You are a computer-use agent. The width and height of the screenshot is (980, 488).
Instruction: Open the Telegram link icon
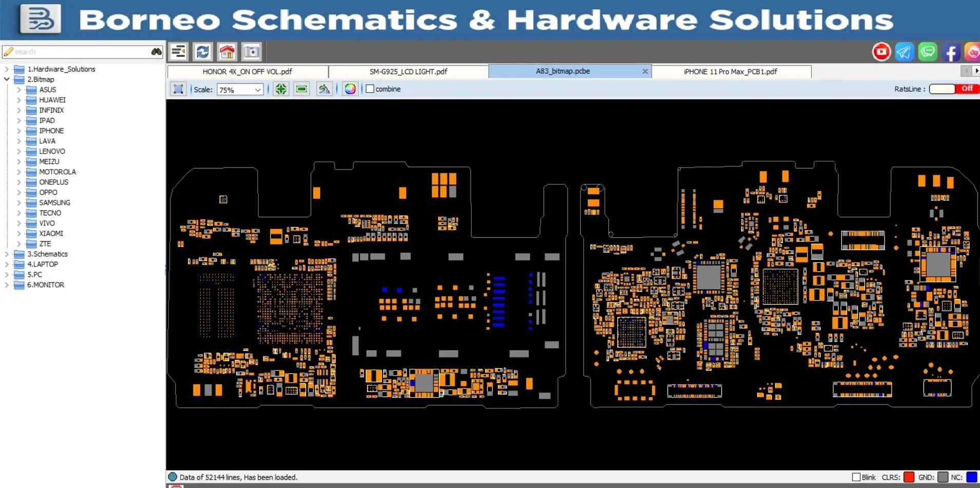pos(905,52)
